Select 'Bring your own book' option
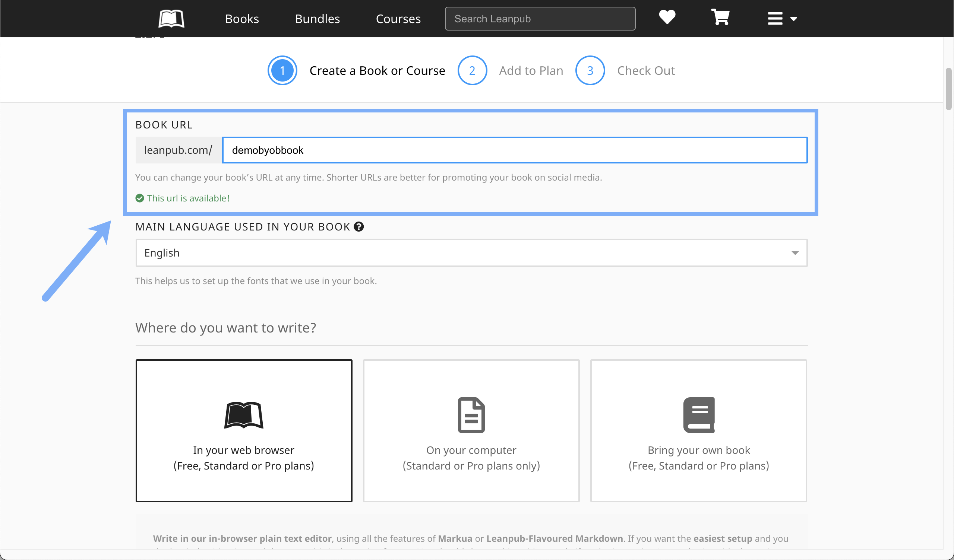954x560 pixels. 698,430
